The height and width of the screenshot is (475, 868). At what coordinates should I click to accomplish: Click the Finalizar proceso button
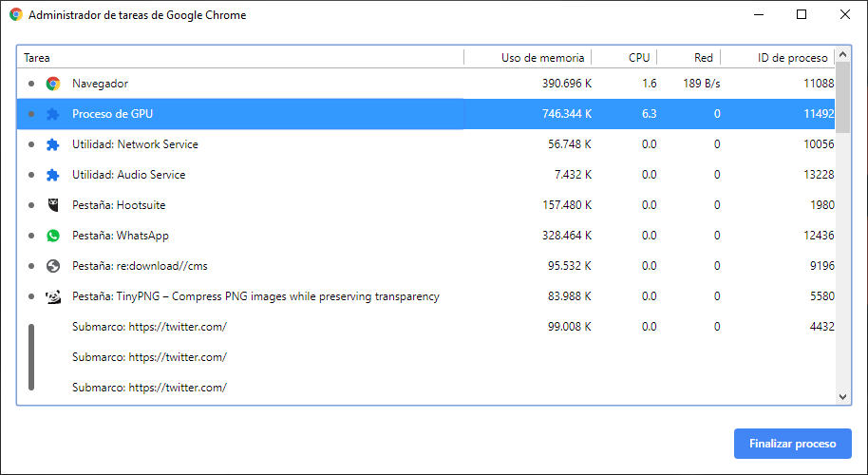click(793, 444)
